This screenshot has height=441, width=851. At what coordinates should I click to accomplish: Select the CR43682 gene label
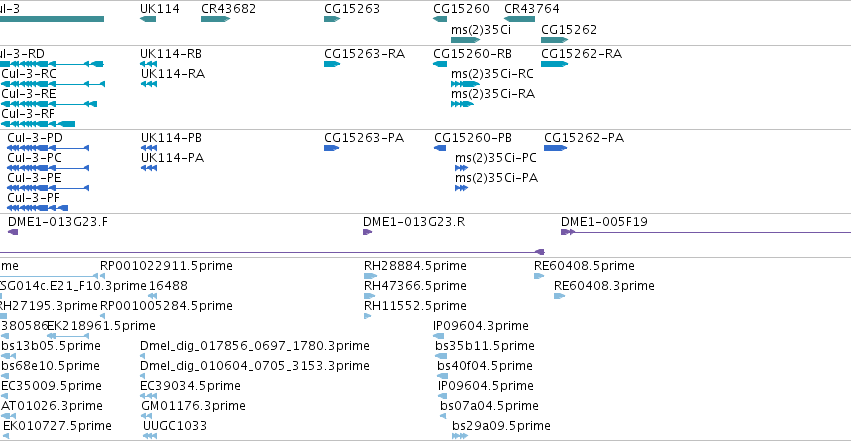point(228,9)
